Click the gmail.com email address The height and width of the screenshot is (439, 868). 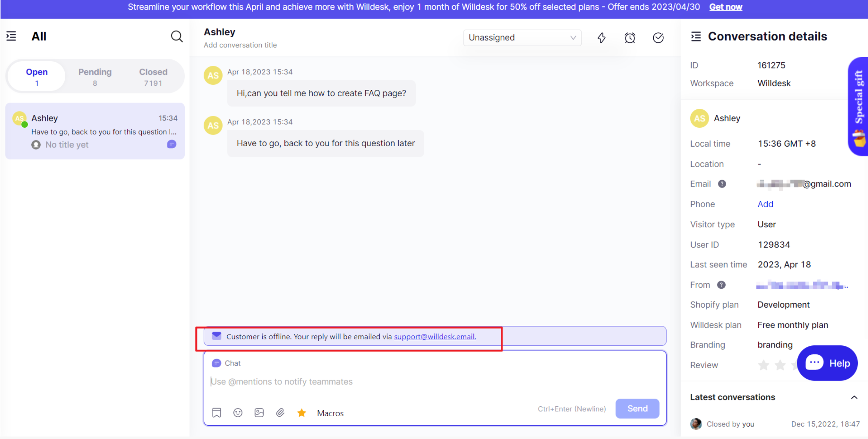tap(804, 184)
